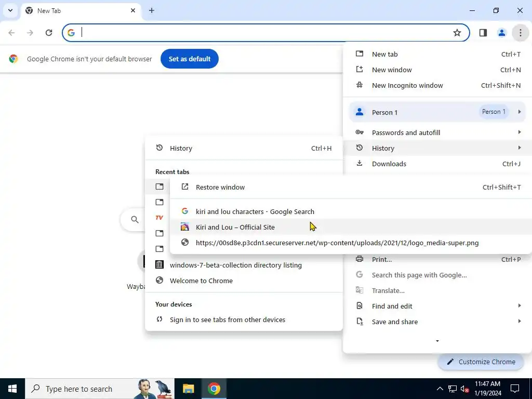Click the Customize Chrome button
Screen dimensions: 532x399
point(481,362)
